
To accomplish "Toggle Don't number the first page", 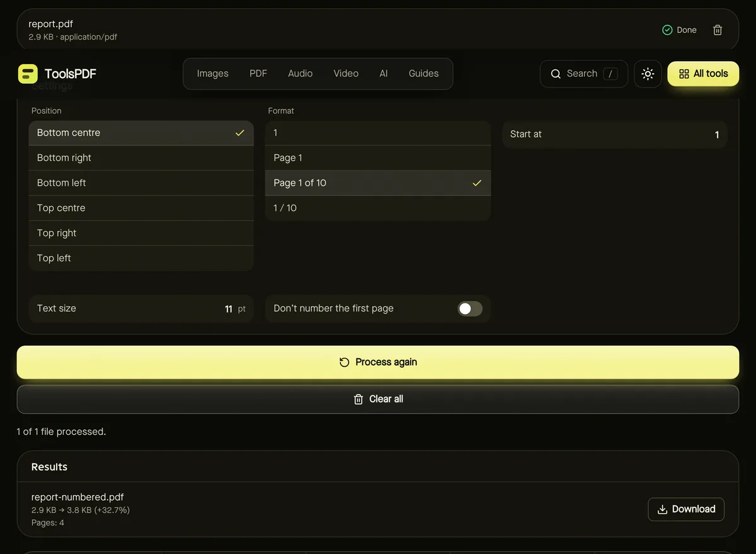I will [469, 308].
